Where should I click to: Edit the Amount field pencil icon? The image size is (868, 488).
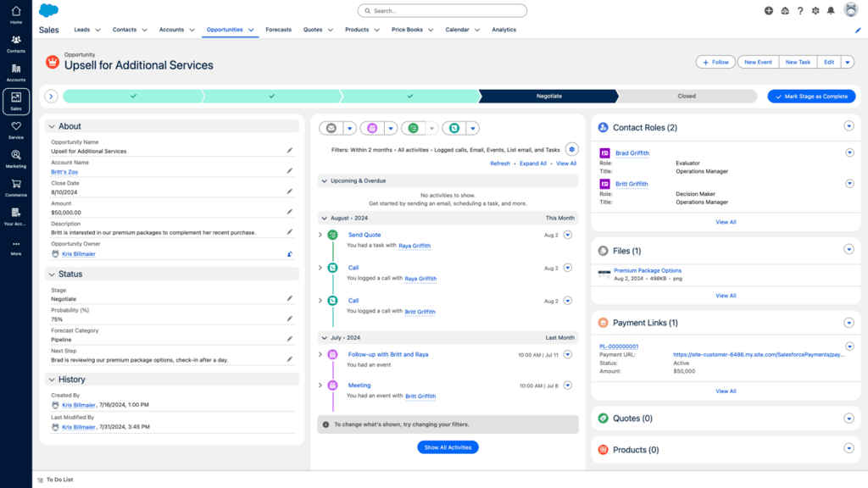point(290,212)
